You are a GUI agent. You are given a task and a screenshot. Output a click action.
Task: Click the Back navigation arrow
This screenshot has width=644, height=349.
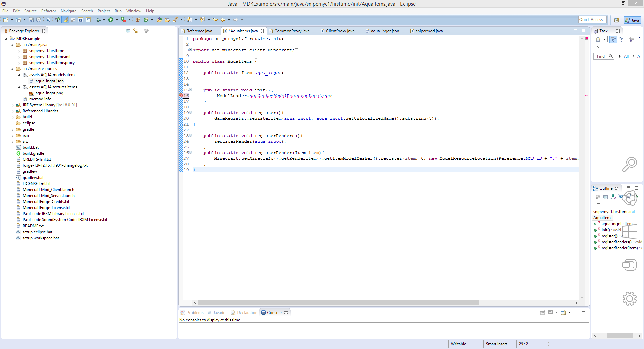[x=223, y=20]
